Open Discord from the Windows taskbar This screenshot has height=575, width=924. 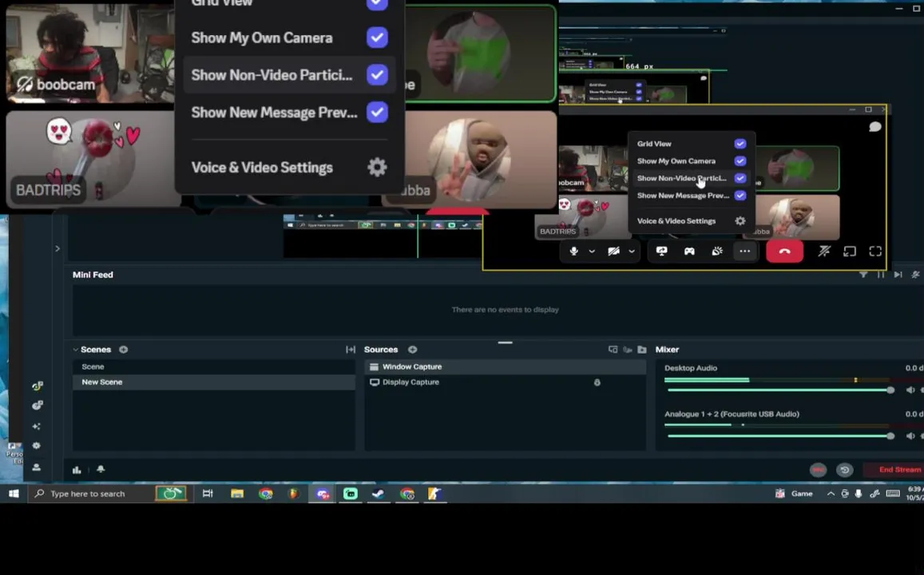click(x=323, y=494)
